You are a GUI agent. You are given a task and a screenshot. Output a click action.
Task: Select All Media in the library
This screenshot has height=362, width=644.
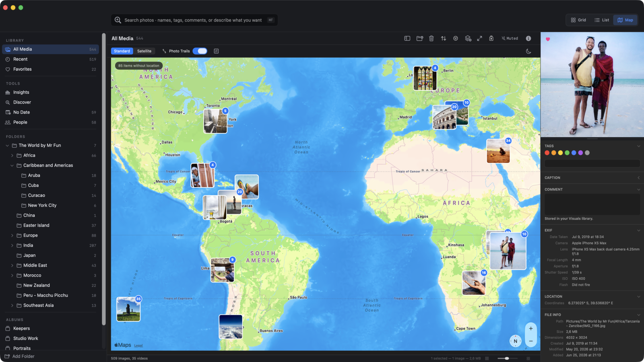(x=51, y=49)
